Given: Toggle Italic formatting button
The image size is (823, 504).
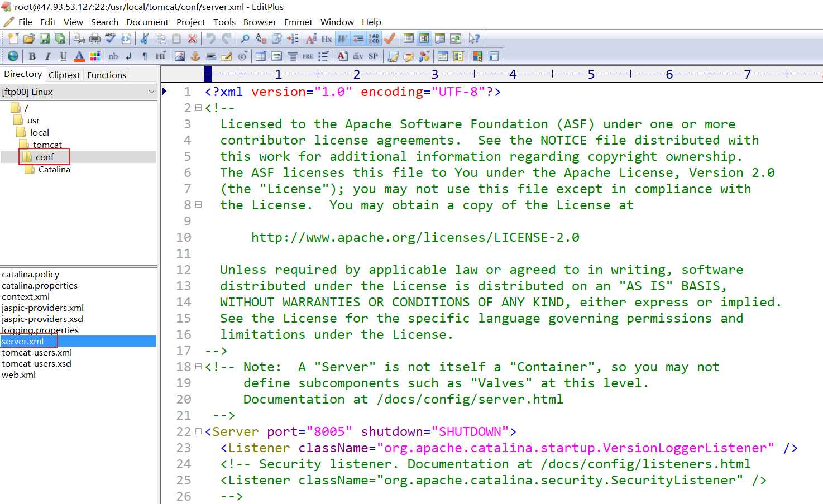Looking at the screenshot, I should (48, 56).
